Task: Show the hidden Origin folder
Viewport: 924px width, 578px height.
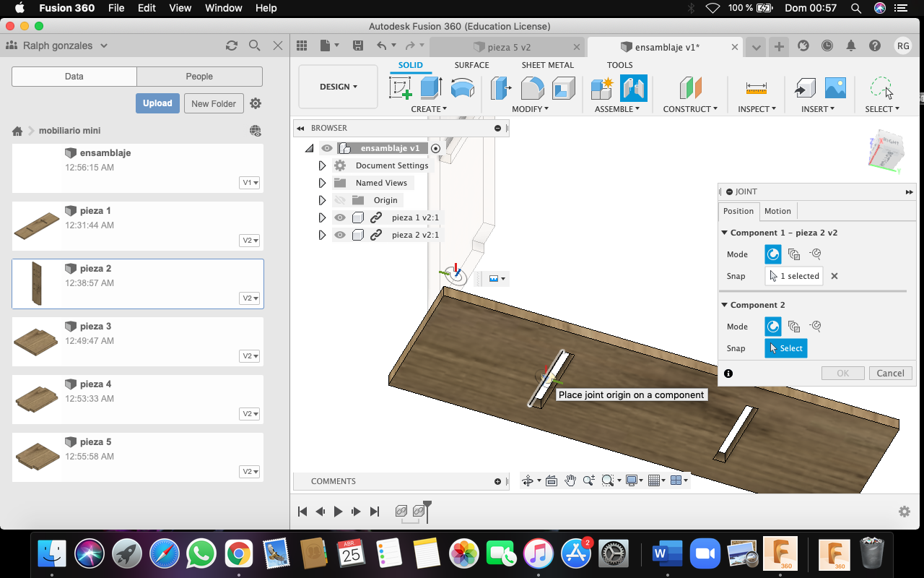Action: click(x=340, y=200)
